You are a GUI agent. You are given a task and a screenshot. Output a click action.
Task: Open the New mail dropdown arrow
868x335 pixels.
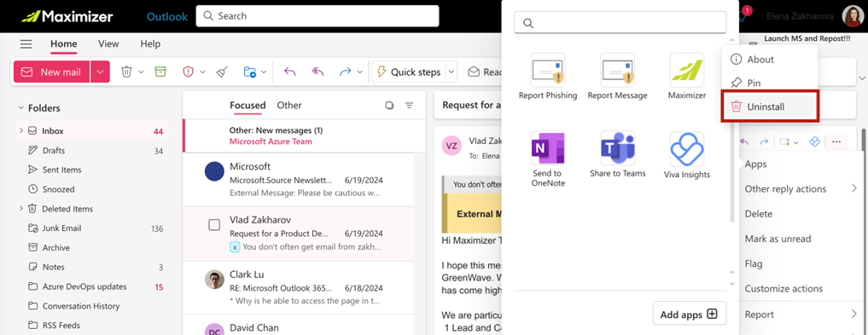100,72
